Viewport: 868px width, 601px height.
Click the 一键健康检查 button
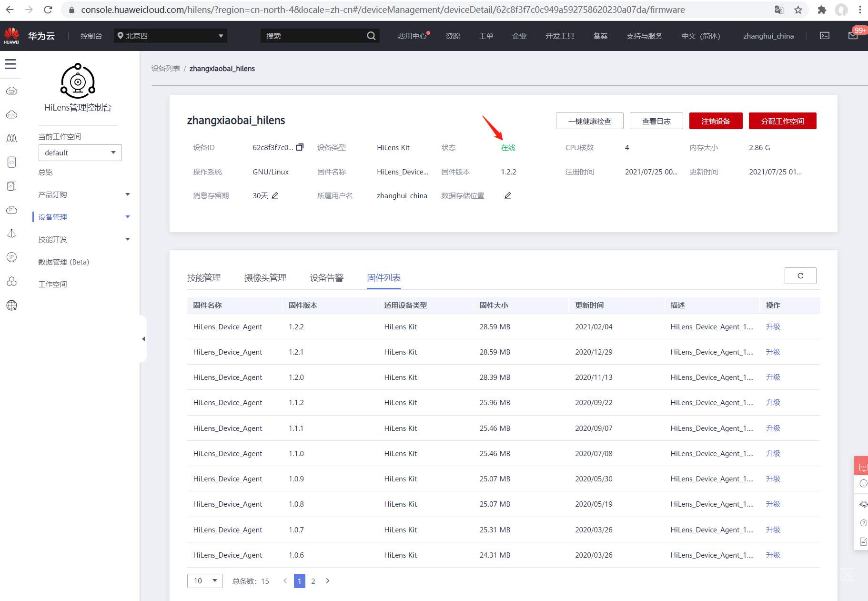[x=590, y=121]
